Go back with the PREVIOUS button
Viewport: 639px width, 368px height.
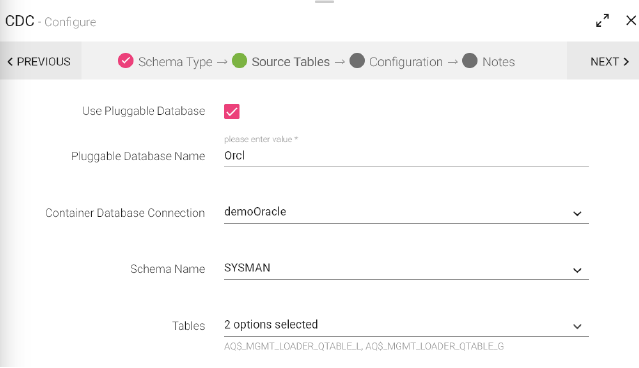point(40,61)
